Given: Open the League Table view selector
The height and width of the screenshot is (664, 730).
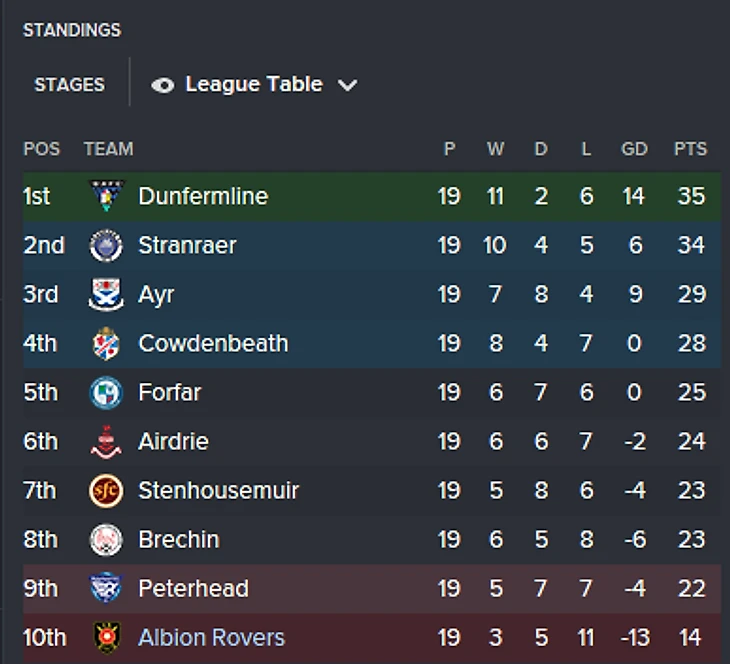Looking at the screenshot, I should (254, 85).
